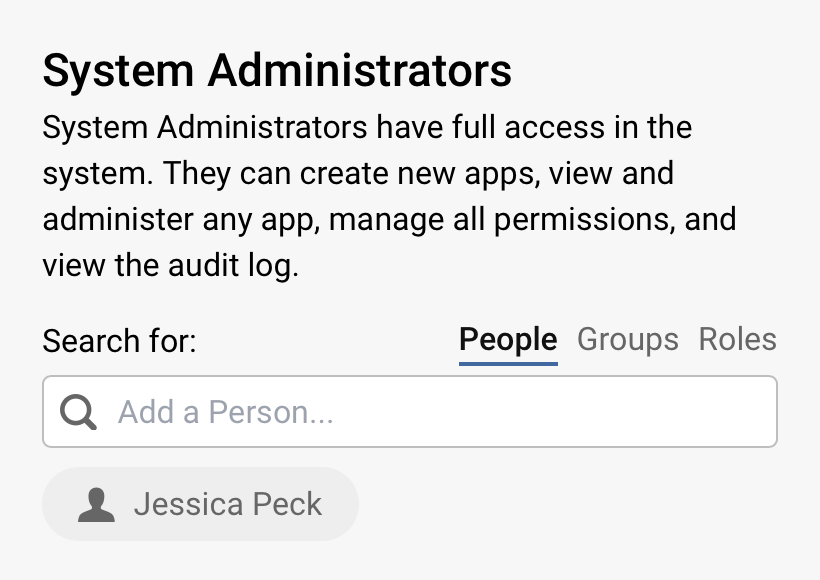Click the System Administrators heading

click(276, 70)
